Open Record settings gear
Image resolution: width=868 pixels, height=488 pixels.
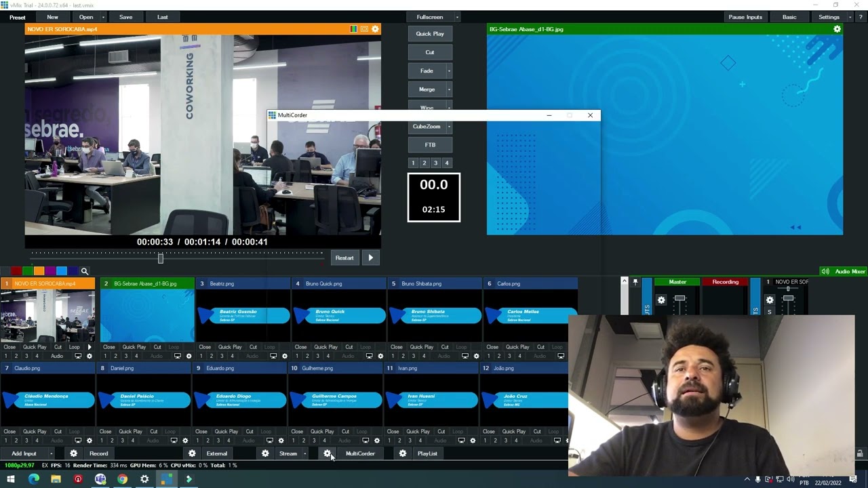pos(74,453)
